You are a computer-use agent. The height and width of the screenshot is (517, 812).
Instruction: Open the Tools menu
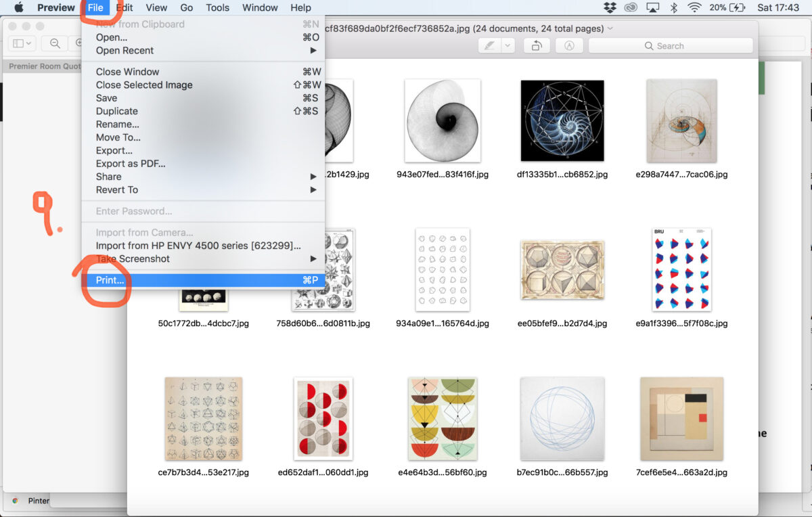click(217, 7)
